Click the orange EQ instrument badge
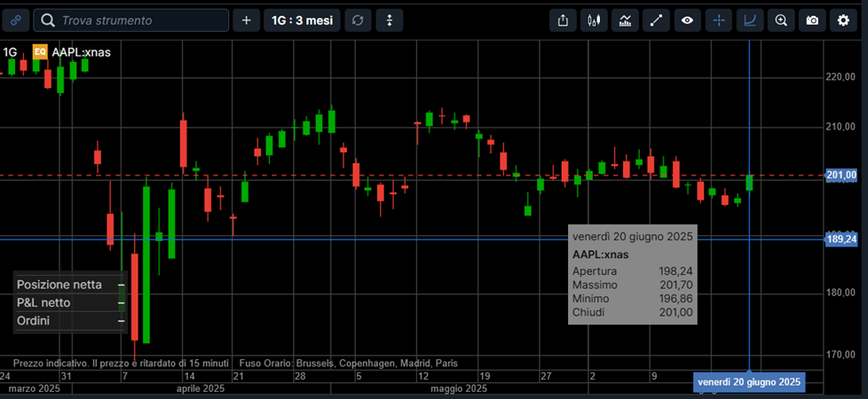The image size is (868, 399). 40,52
